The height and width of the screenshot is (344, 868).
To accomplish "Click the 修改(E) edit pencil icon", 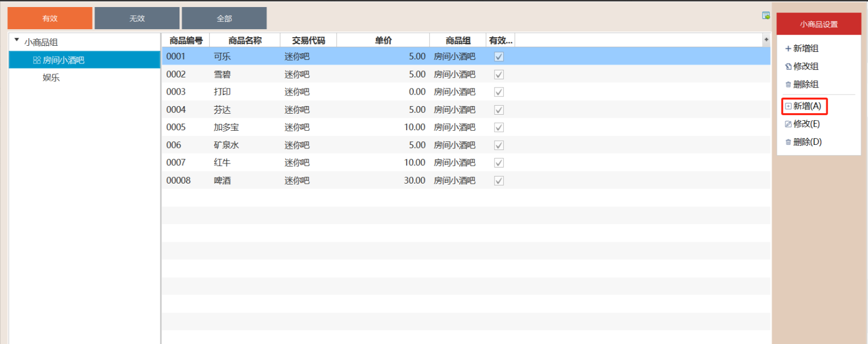I will (x=788, y=124).
